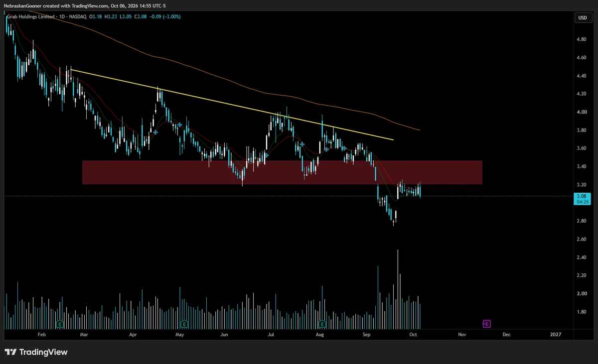Click the purple upcoming earnings marker

[x=487, y=324]
